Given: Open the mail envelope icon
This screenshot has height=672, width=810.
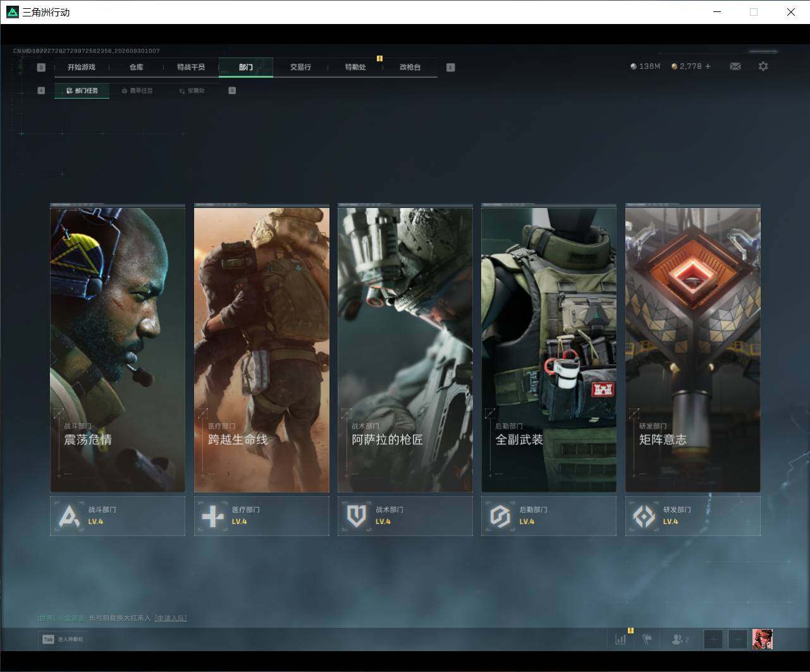Looking at the screenshot, I should 735,66.
